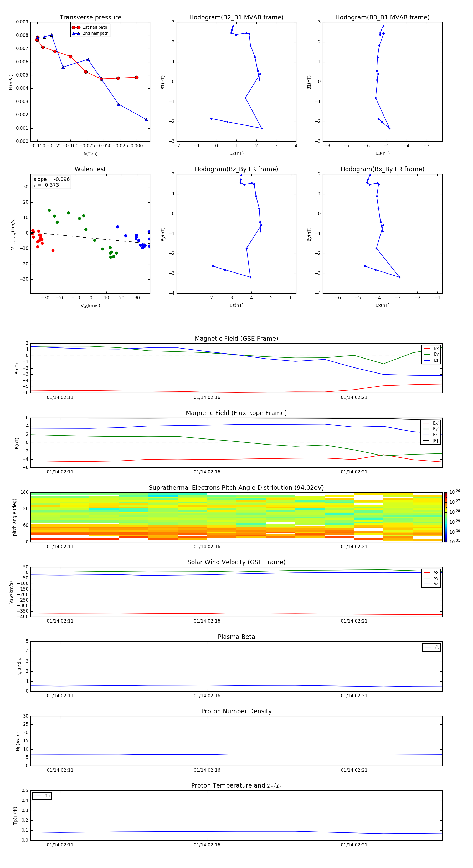The height and width of the screenshot is (868, 473).
Task: Click the Suprathermal Electrons Pitch Angle Distribution title
Action: (236, 488)
